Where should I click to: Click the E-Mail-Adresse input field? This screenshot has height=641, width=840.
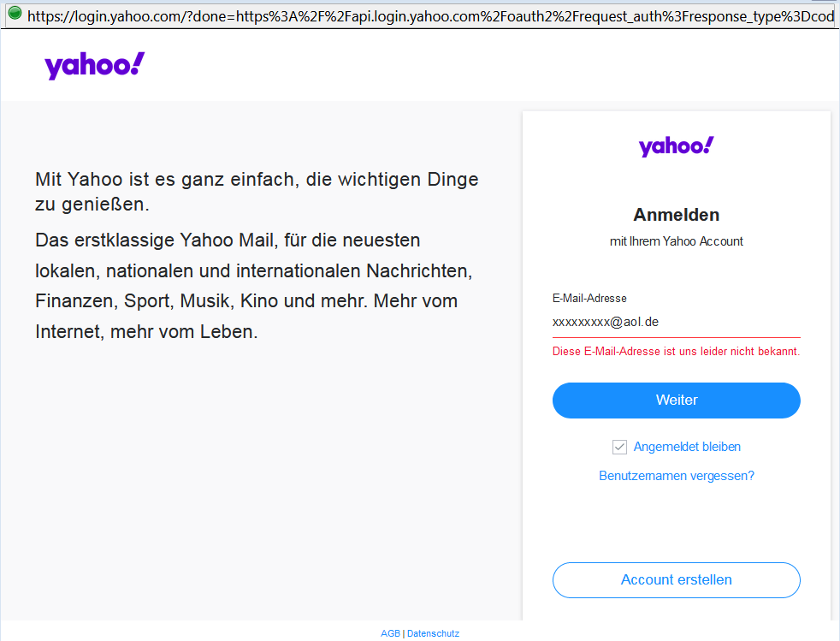click(676, 322)
